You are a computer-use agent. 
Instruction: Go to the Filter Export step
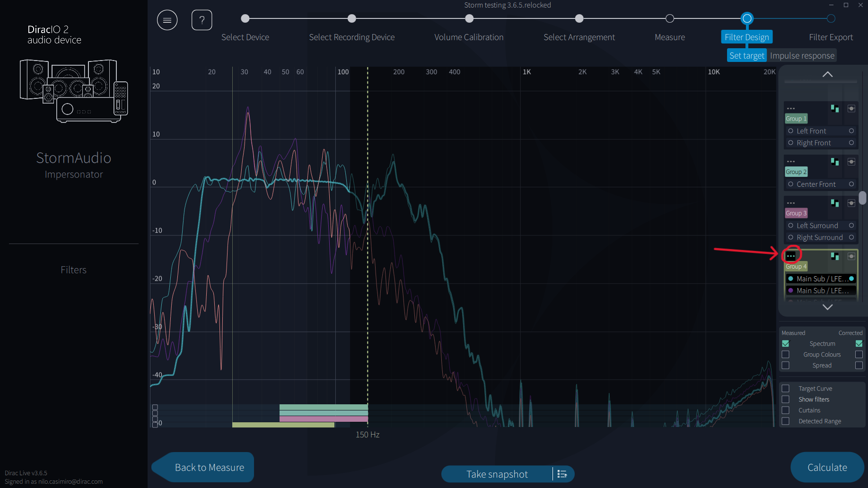click(831, 37)
